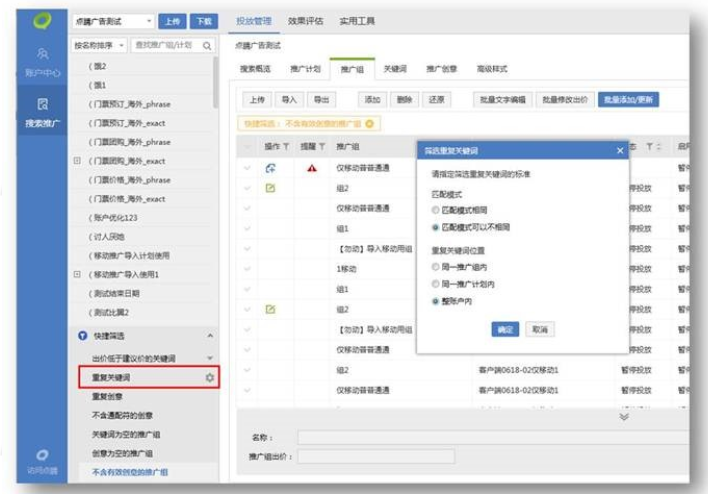Image resolution: width=708 pixels, height=494 pixels.
Task: Click the 删除 toolbar button
Action: pyautogui.click(x=405, y=99)
